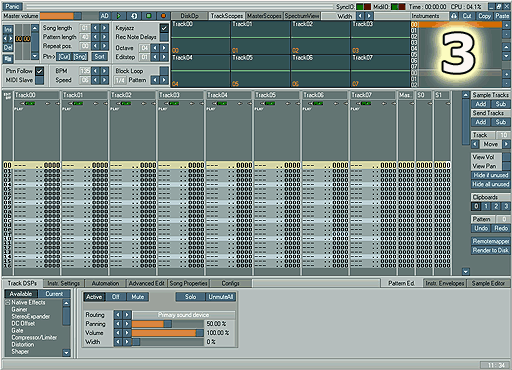The height and width of the screenshot is (370, 512).
Task: Switch to Sample Editor tab
Action: [488, 283]
